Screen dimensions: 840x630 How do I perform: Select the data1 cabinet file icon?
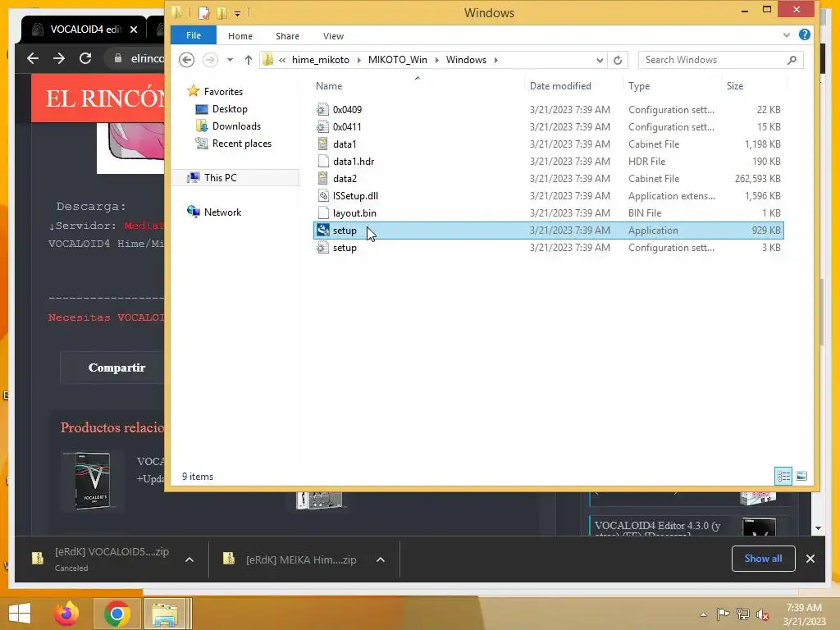(322, 144)
